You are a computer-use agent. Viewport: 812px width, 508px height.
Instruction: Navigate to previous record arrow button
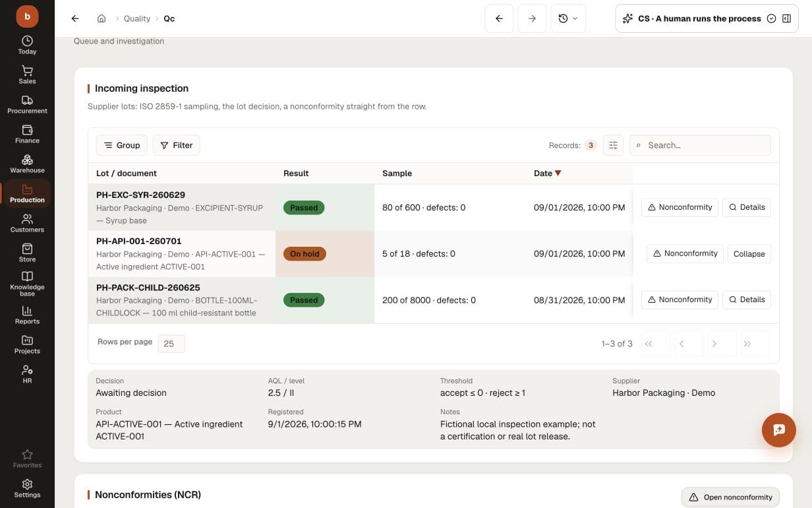499,18
